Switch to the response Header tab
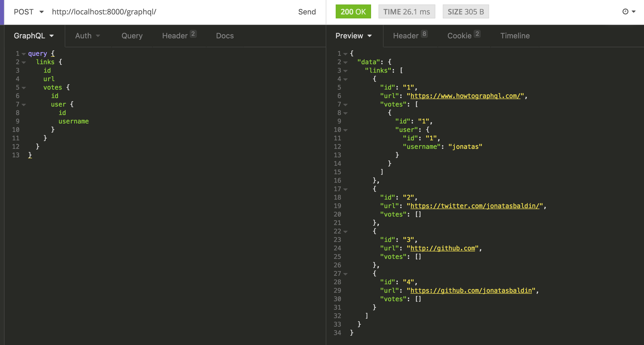 tap(410, 36)
